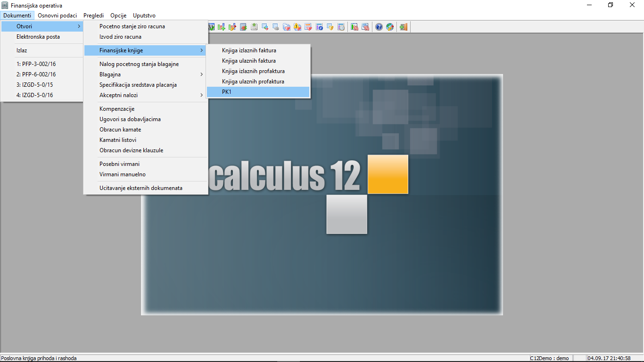Click the globe with pencil toolbar icon
The height and width of the screenshot is (362, 644).
click(x=390, y=27)
